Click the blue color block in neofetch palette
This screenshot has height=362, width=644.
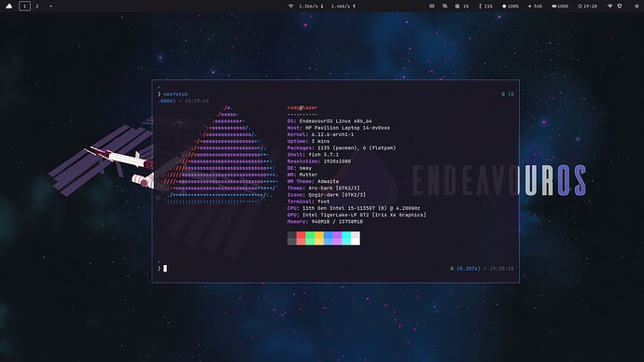point(329,238)
